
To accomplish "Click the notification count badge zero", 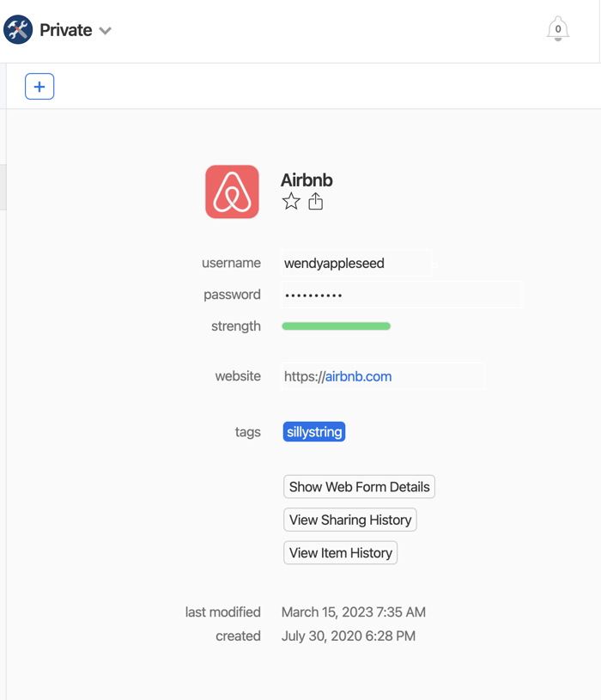I will (558, 29).
